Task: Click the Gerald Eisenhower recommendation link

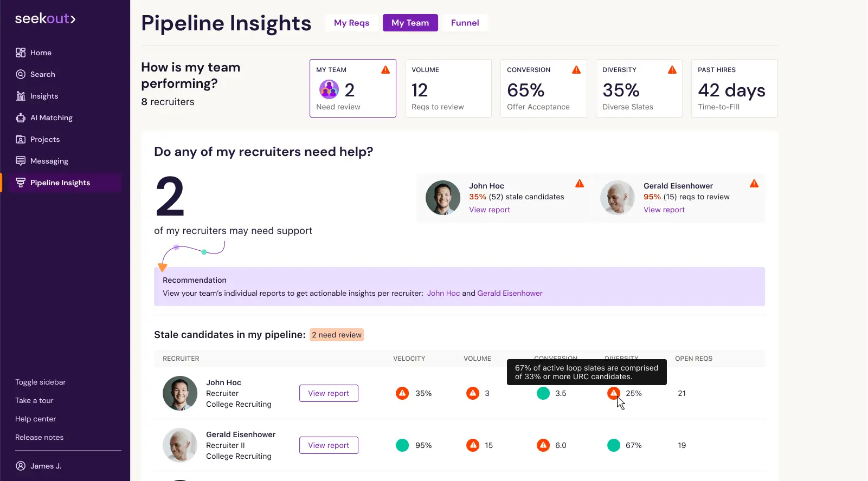Action: (x=510, y=293)
